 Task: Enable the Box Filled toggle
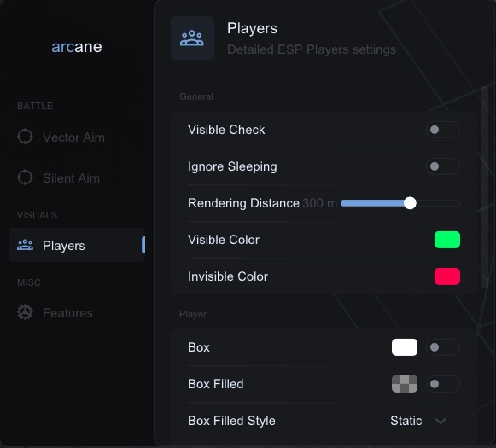click(443, 384)
